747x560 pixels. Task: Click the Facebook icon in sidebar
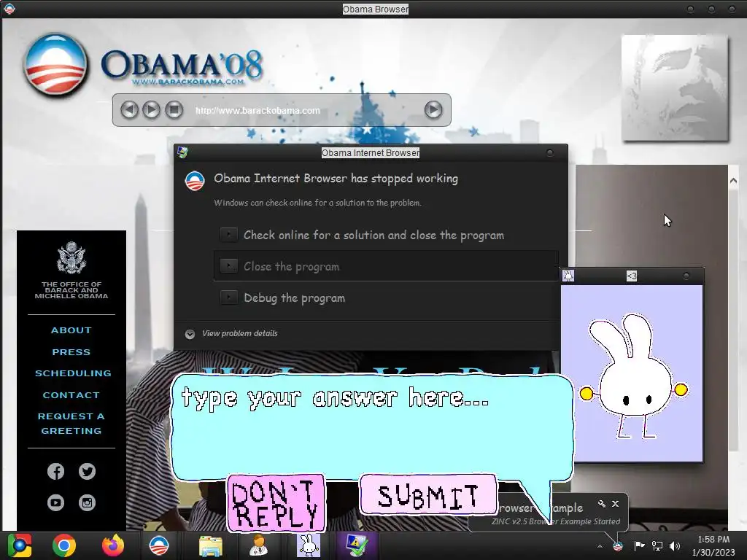(x=55, y=472)
